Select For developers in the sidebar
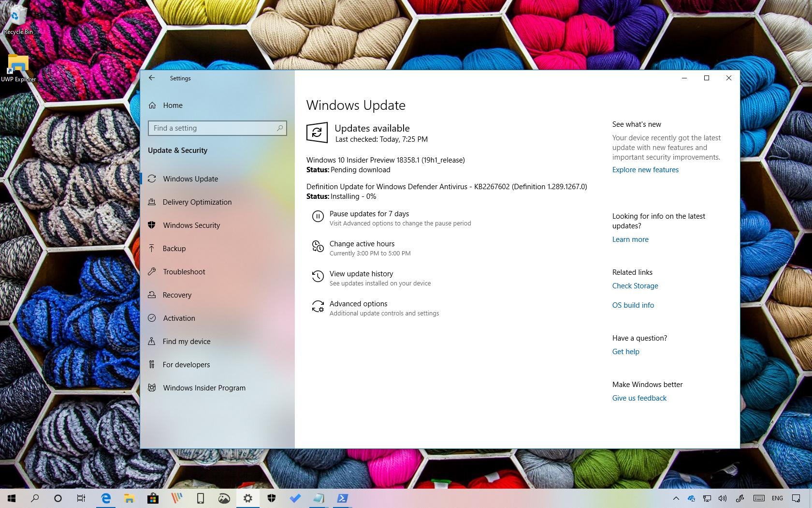Screen dimensions: 812x508 click(x=187, y=364)
